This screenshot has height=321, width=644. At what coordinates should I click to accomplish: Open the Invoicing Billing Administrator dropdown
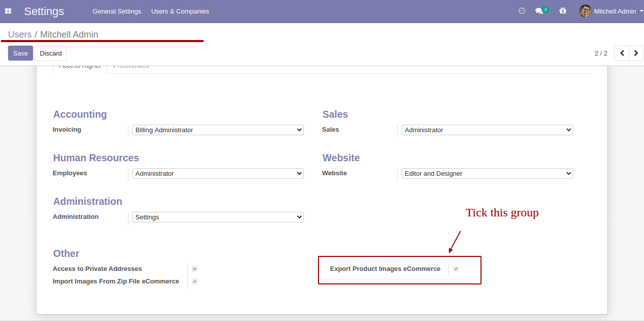click(218, 130)
